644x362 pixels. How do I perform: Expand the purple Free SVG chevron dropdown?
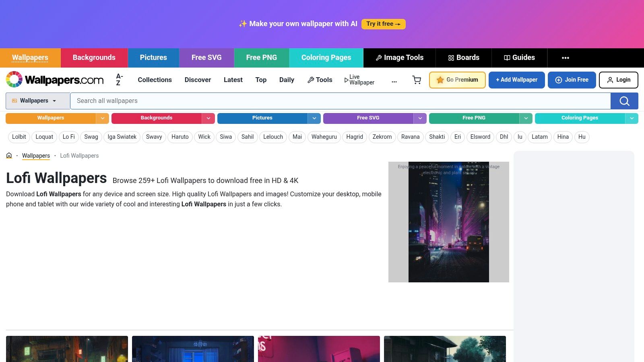(420, 118)
